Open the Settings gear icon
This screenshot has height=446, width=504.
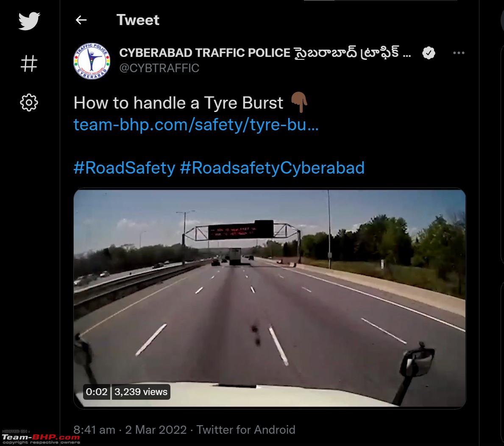[29, 103]
